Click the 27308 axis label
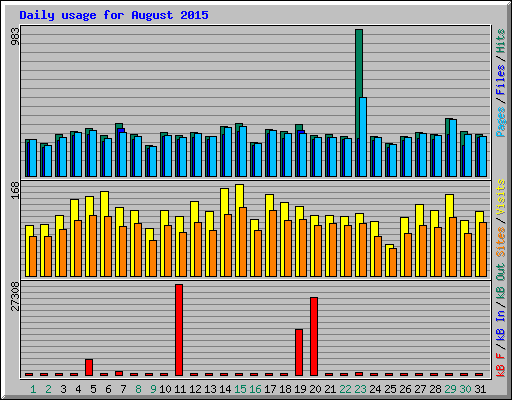 tap(16, 296)
